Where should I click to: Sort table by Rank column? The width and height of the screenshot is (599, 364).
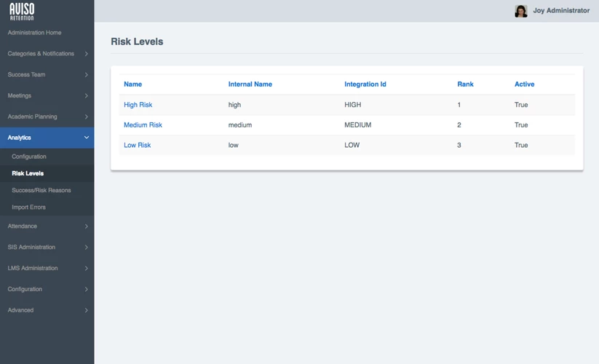[x=465, y=84]
